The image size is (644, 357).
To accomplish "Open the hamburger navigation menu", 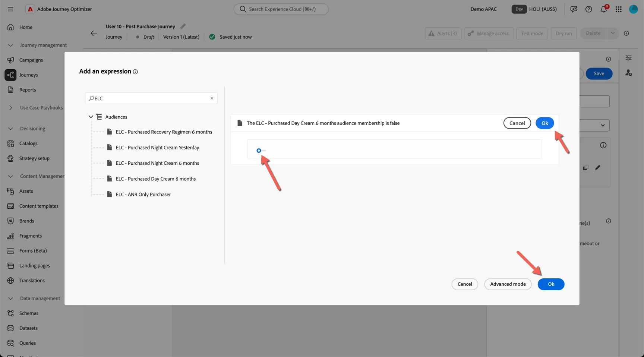I will point(10,9).
